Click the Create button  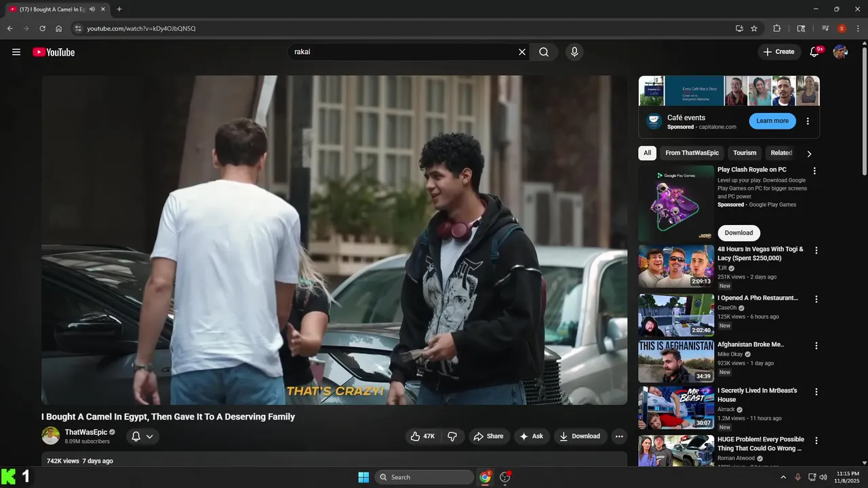pos(778,52)
